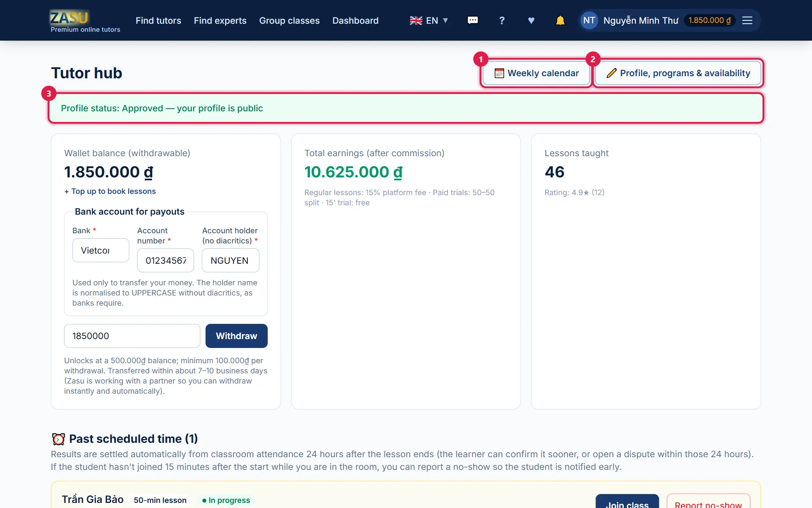812x508 pixels.
Task: Open the favorites heart icon
Action: pos(531,20)
